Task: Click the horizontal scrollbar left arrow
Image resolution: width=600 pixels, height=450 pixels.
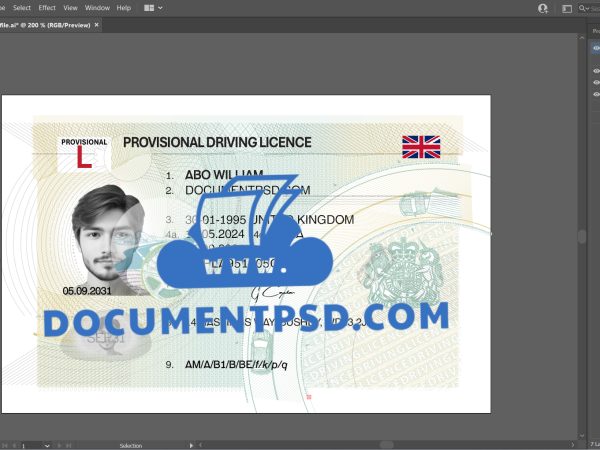Action: point(201,445)
